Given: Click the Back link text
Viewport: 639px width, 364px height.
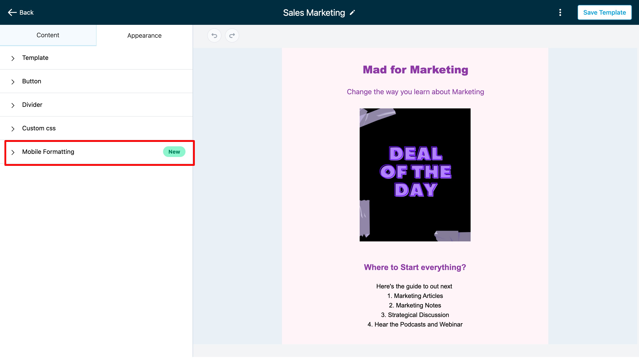Looking at the screenshot, I should point(27,12).
